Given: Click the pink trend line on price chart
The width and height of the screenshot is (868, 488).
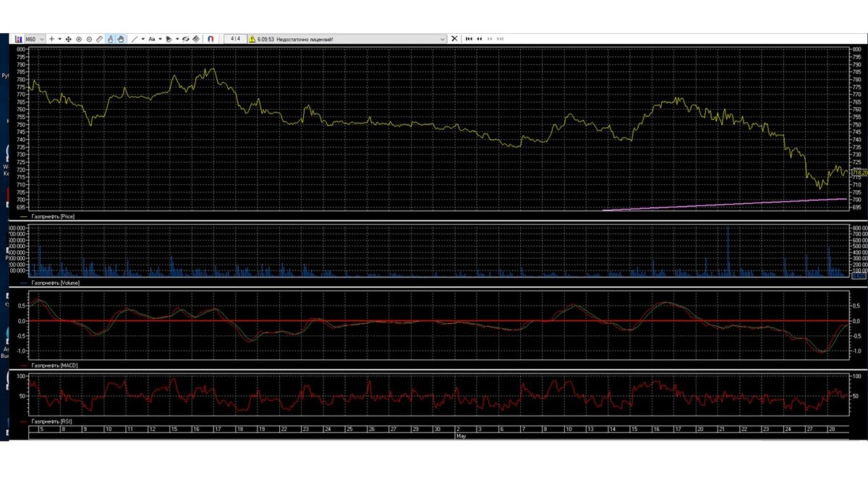Looking at the screenshot, I should click(723, 205).
